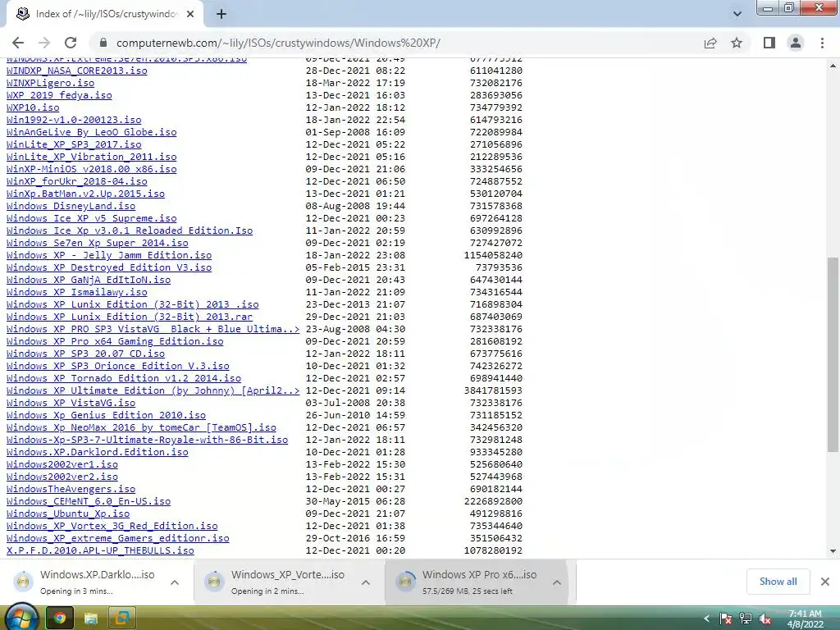The width and height of the screenshot is (840, 630).
Task: Click Windows XP Lunix Edition 2013 .rar
Action: click(x=130, y=317)
